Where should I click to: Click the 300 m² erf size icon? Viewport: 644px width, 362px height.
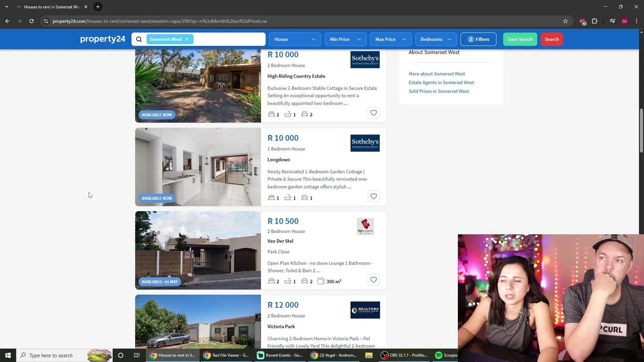pos(321,281)
